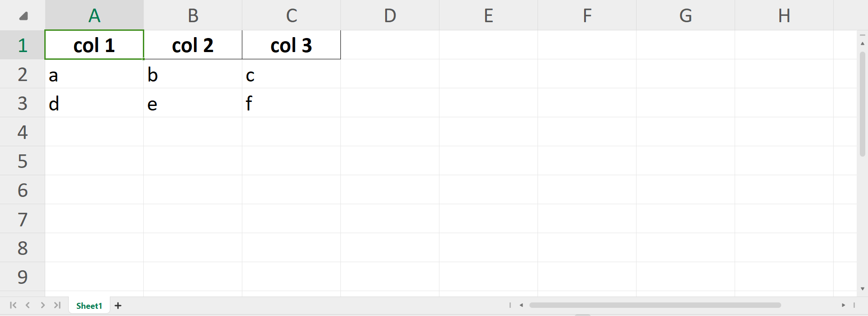The image size is (868, 316).
Task: Click the horizontal scrollbar thumb
Action: click(x=656, y=305)
